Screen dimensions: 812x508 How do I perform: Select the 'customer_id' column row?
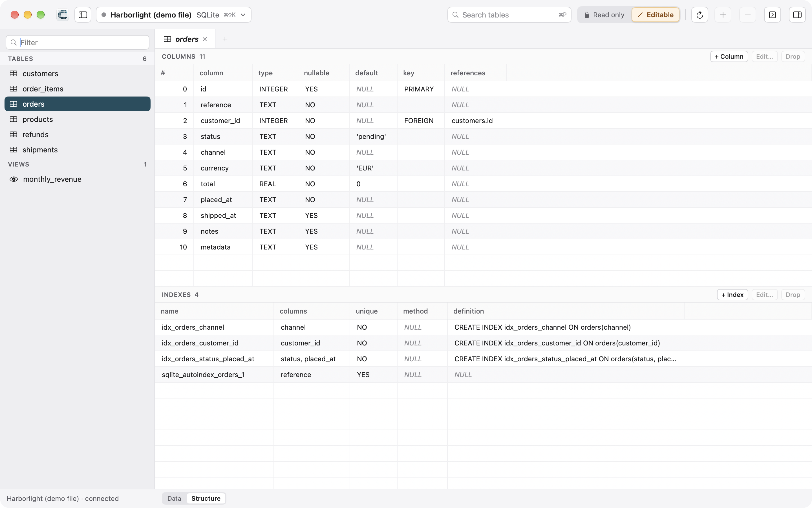[x=483, y=121]
